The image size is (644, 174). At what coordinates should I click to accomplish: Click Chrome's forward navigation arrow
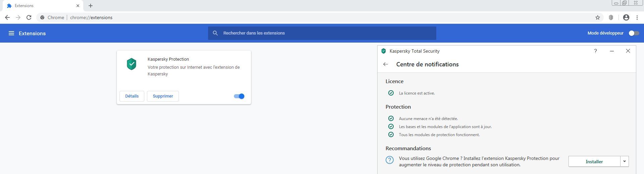tap(18, 17)
